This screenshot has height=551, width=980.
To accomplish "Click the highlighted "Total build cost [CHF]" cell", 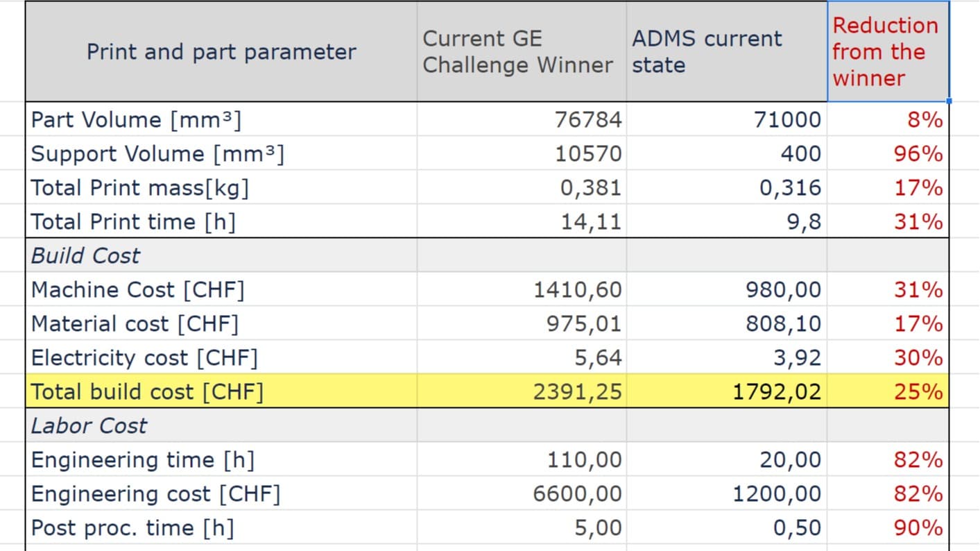I will point(147,391).
